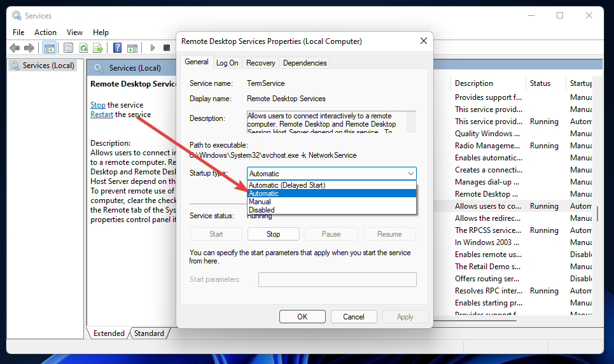Confirm the dialog with OK

(x=302, y=316)
